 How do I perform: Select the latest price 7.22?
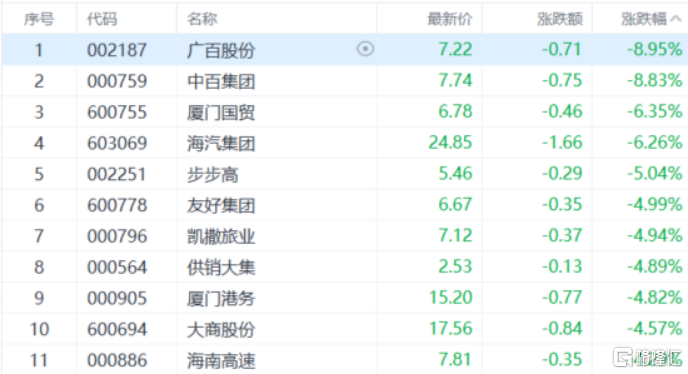455,49
